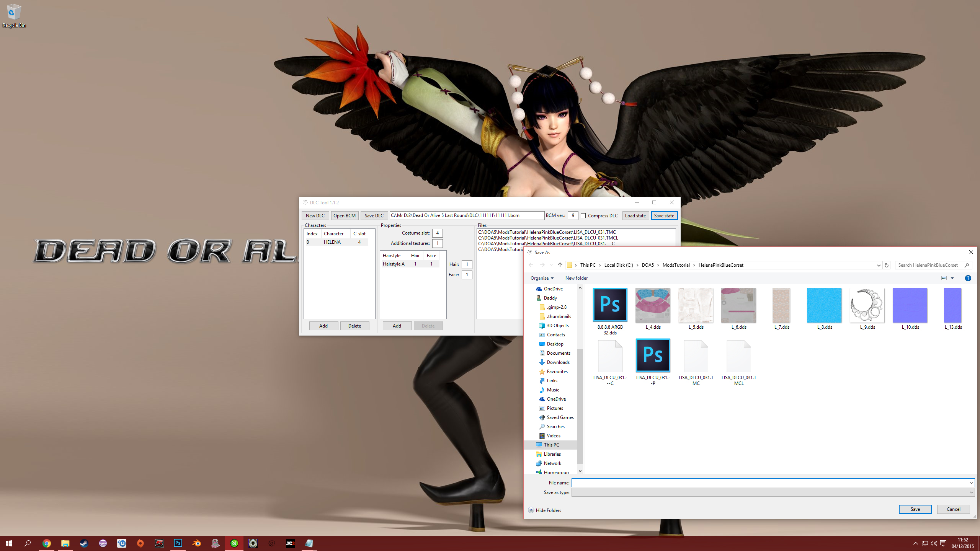Refresh the Save As folder view

(x=886, y=265)
